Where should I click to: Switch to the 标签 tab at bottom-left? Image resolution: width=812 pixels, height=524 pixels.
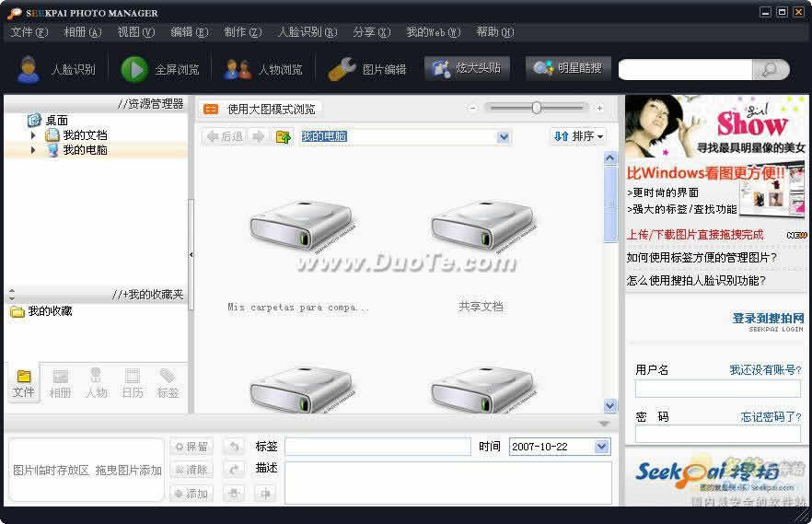coord(168,384)
